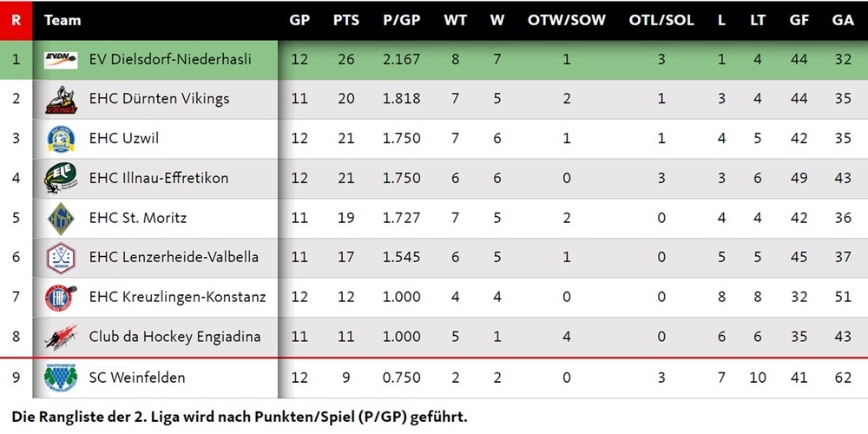Click the EHC Illnau-Effretikon logo
Viewport: 868px width, 434px height.
click(62, 178)
